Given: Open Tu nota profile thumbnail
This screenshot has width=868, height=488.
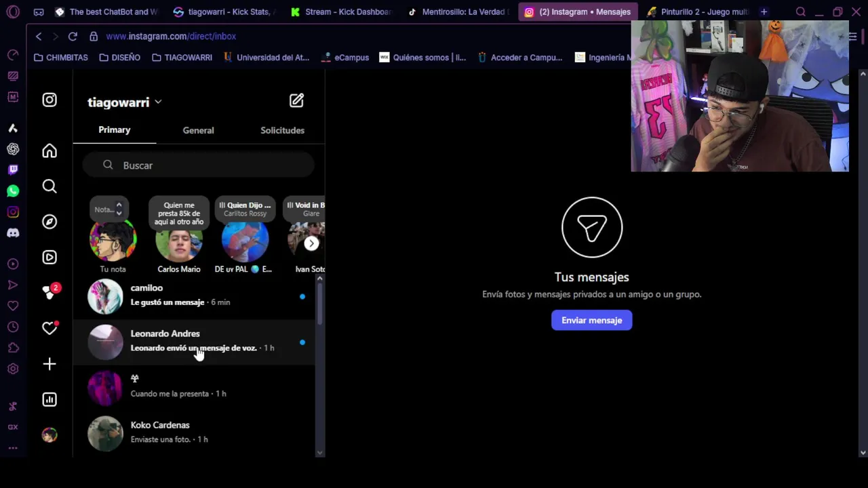Looking at the screenshot, I should [113, 240].
